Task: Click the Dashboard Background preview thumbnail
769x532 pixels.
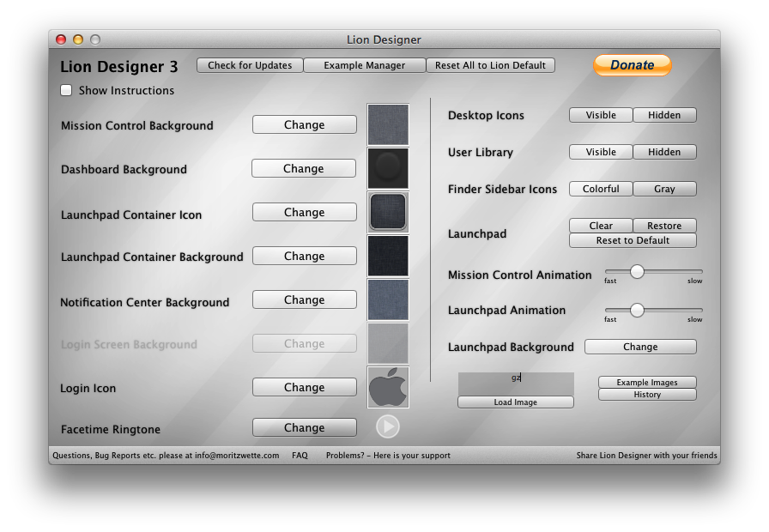Action: 388,169
